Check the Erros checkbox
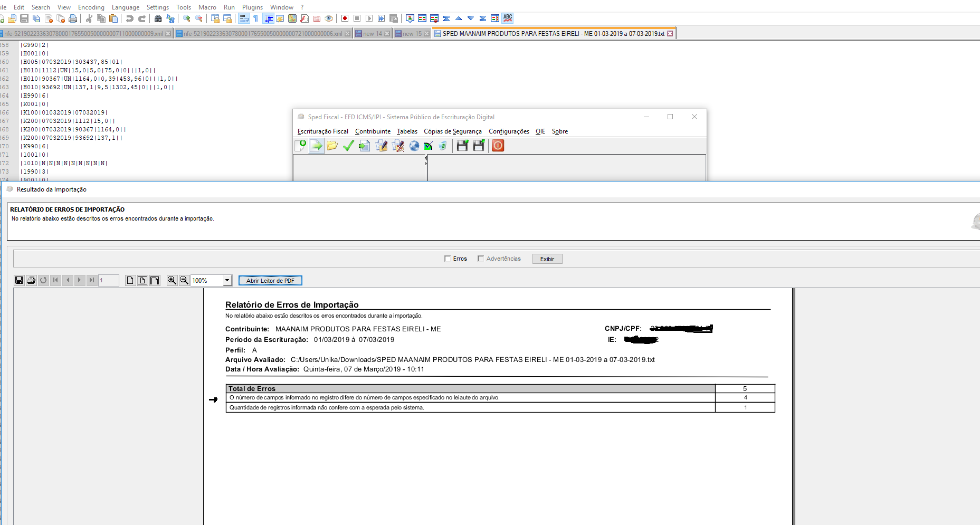 (448, 259)
